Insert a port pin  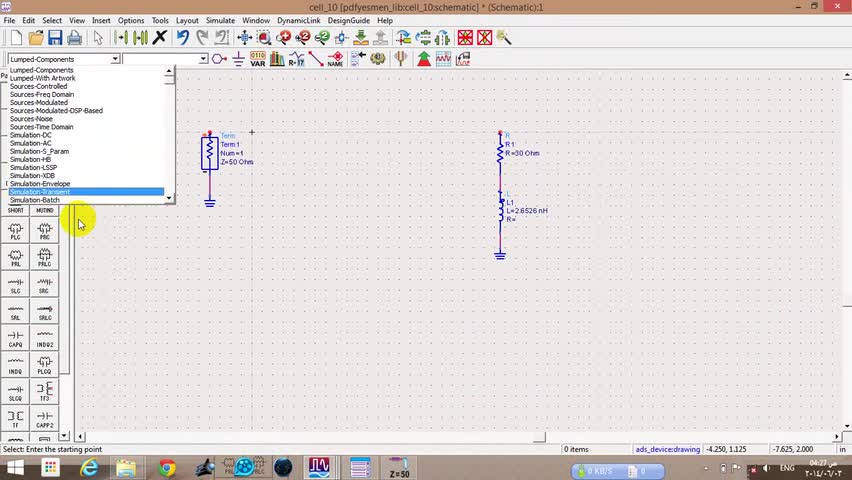(219, 59)
